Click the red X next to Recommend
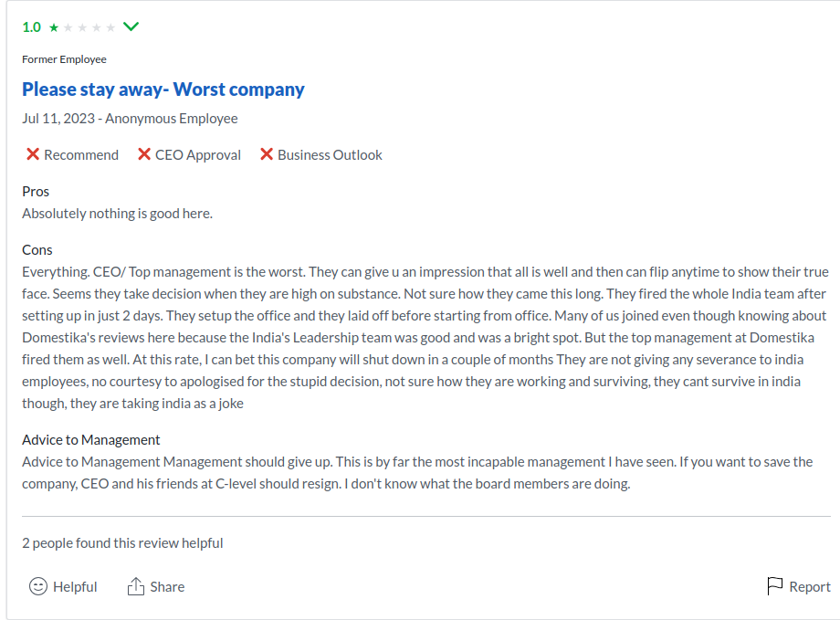 [33, 154]
